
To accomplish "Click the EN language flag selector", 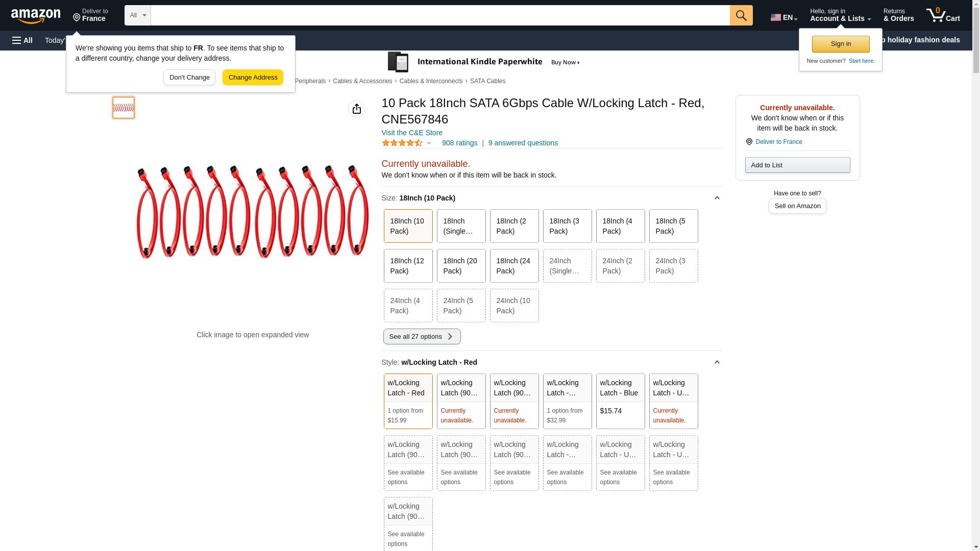I will (783, 17).
